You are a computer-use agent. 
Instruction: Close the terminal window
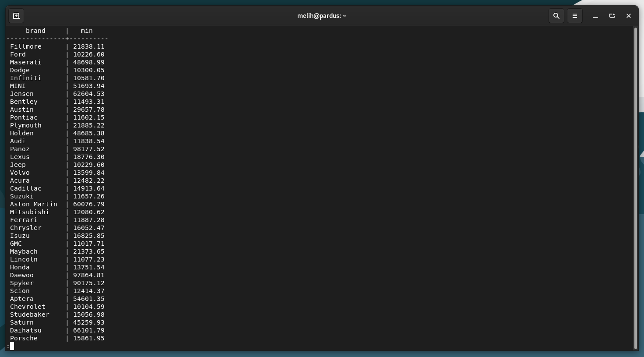pyautogui.click(x=629, y=16)
